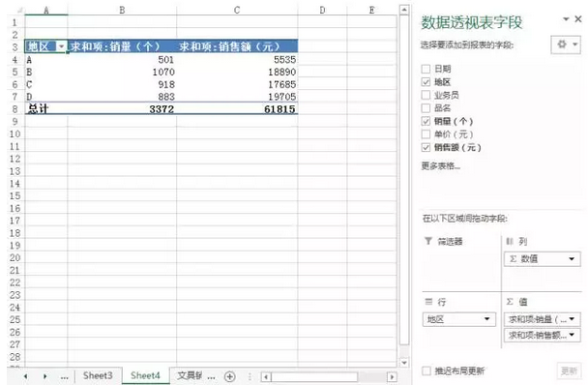Viewport: 588px width, 385px height.
Task: Enable the 推迟布局更新 checkbox
Action: pyautogui.click(x=426, y=371)
